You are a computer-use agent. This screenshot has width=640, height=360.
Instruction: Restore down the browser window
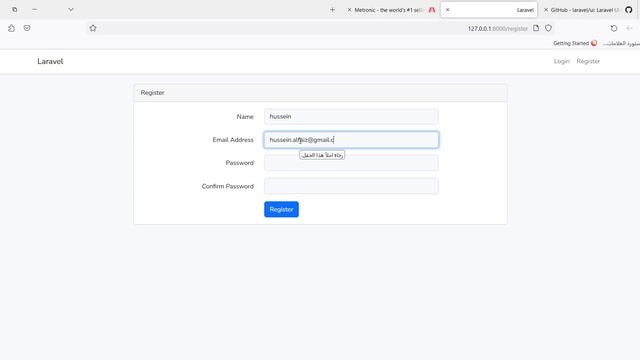[15, 9]
